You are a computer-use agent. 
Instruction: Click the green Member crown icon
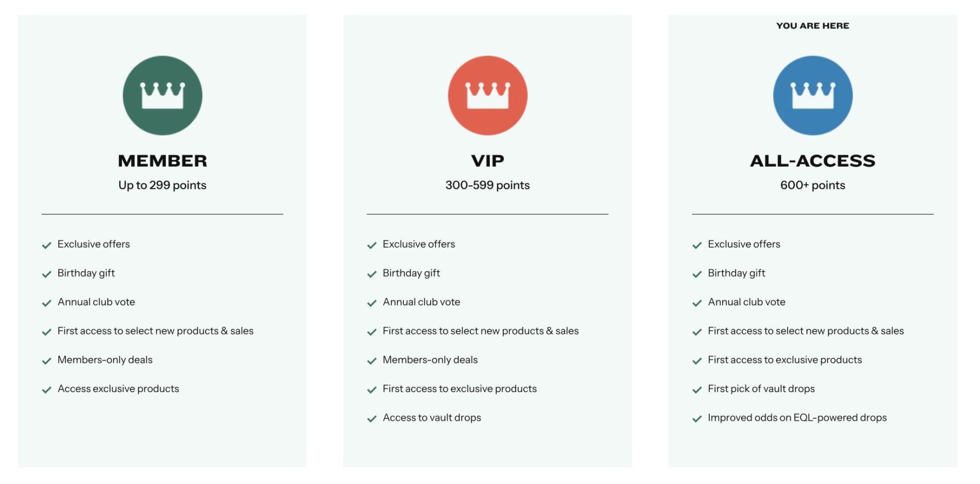pos(162,95)
